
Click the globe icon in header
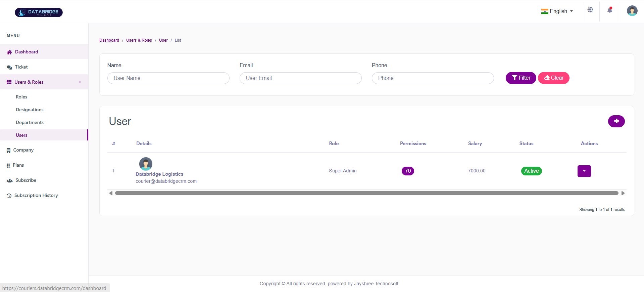(x=590, y=10)
